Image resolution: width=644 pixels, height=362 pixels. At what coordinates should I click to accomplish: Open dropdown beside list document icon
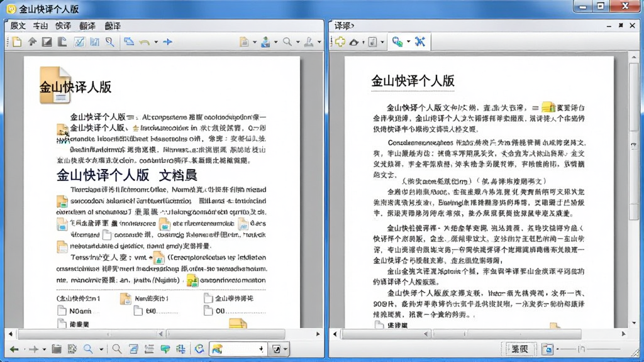(382, 42)
